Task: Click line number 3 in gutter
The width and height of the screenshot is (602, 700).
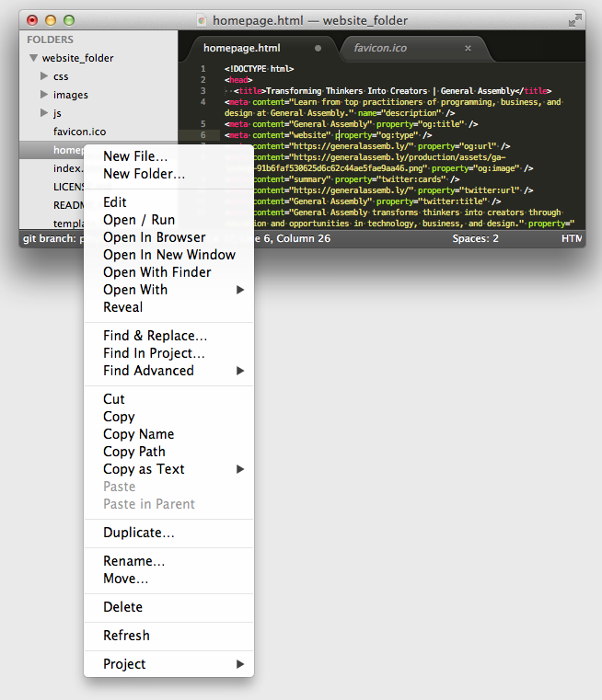Action: pyautogui.click(x=203, y=91)
